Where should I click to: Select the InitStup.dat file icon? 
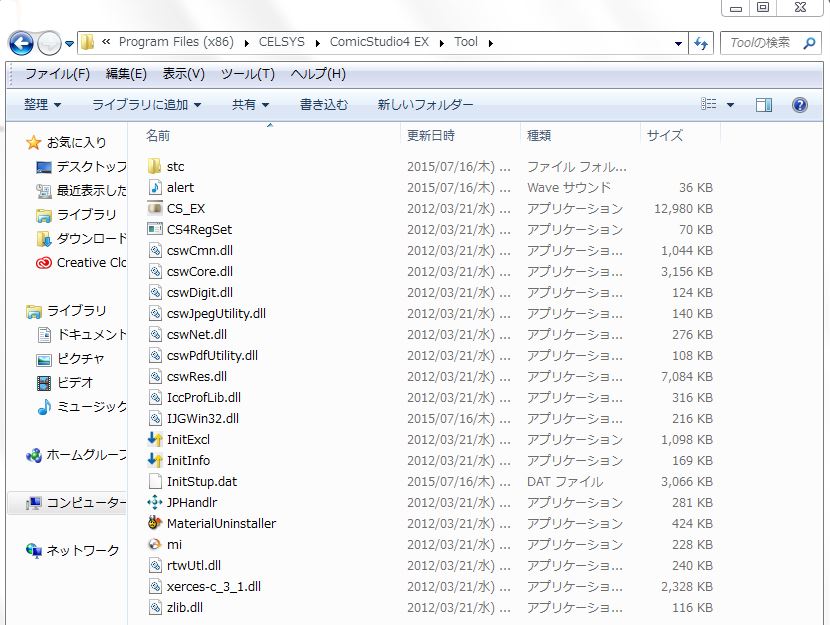coord(155,482)
